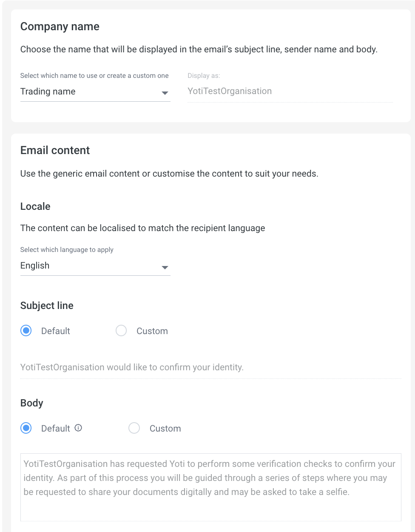Open the Trading name dropdown arrow
The width and height of the screenshot is (415, 532).
click(x=165, y=93)
